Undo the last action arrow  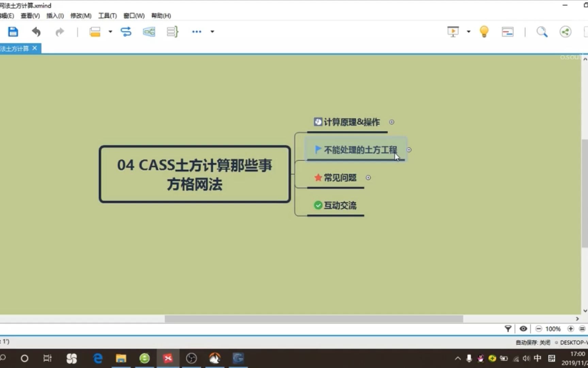pyautogui.click(x=36, y=32)
